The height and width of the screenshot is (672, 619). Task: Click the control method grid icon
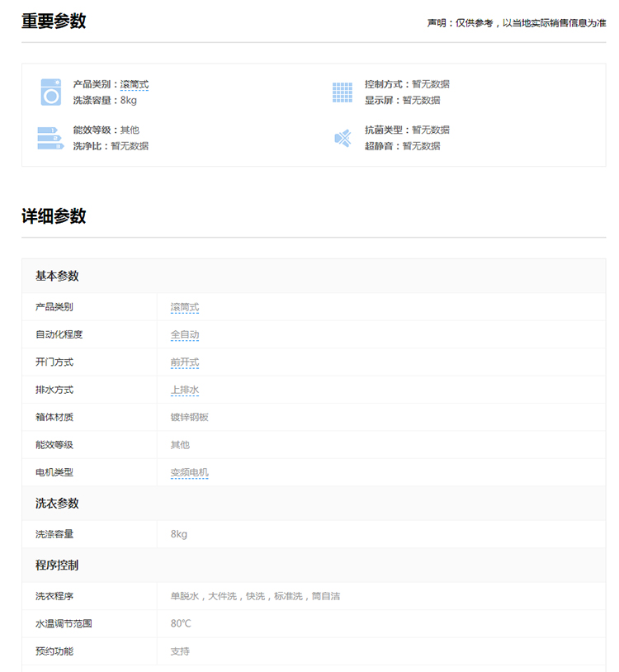(x=342, y=92)
